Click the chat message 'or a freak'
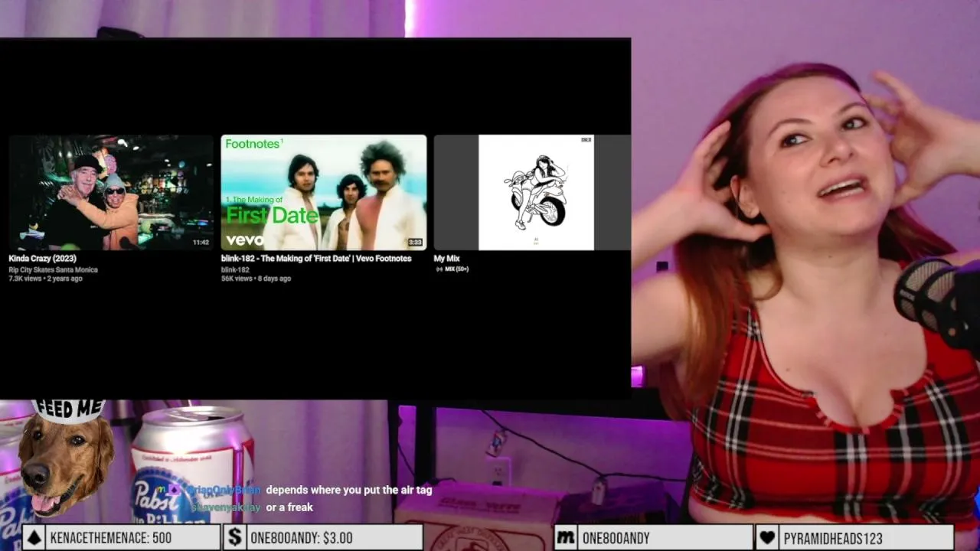980x551 pixels. point(289,507)
